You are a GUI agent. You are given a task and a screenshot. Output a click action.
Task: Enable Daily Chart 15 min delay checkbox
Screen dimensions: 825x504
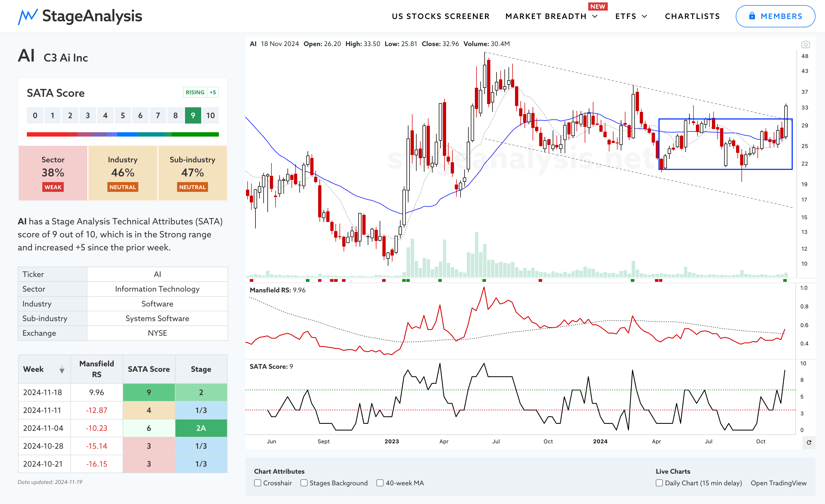coord(659,483)
